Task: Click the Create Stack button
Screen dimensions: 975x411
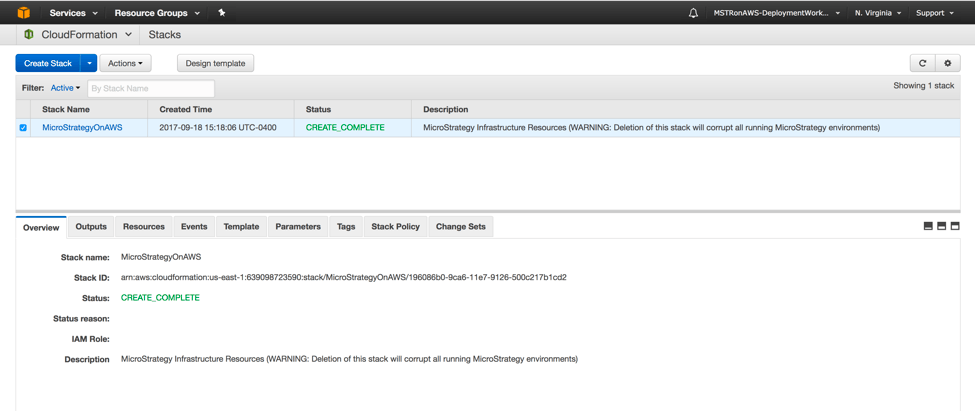Action: [x=47, y=63]
